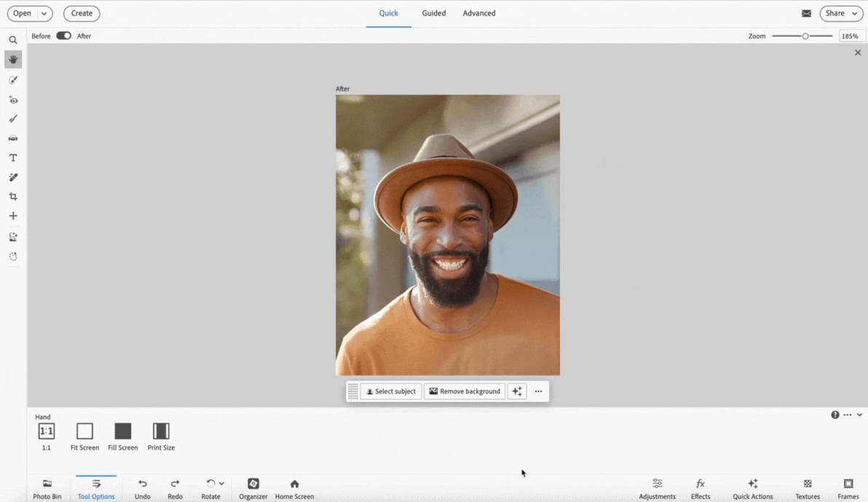Select the Zoom tool in the left toolbar
This screenshot has height=502, width=868.
[13, 41]
